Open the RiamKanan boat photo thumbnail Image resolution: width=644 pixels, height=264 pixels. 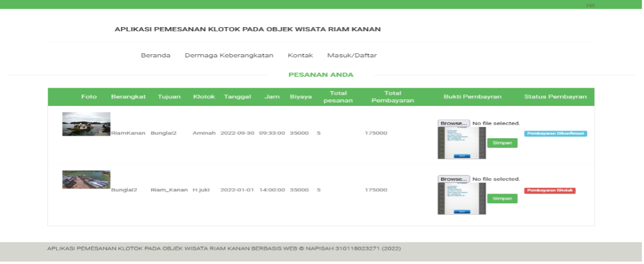pos(86,124)
